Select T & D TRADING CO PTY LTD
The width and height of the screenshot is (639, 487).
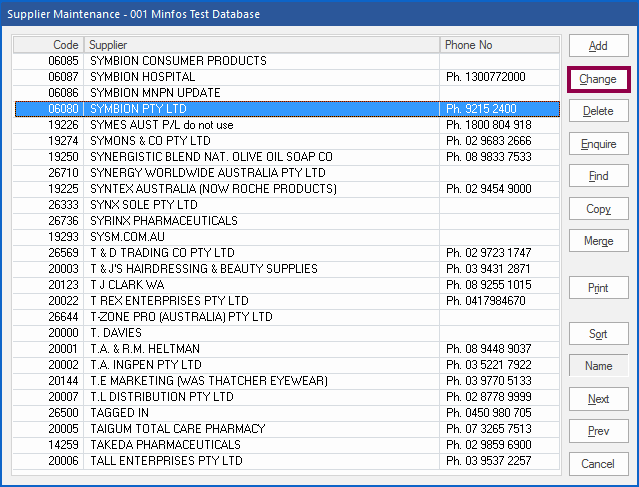[x=286, y=253]
